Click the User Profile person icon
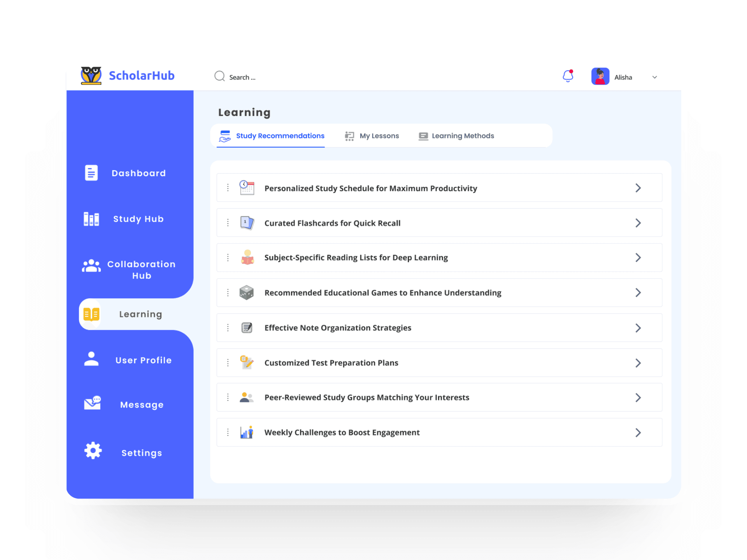The width and height of the screenshot is (747, 560). 91,359
